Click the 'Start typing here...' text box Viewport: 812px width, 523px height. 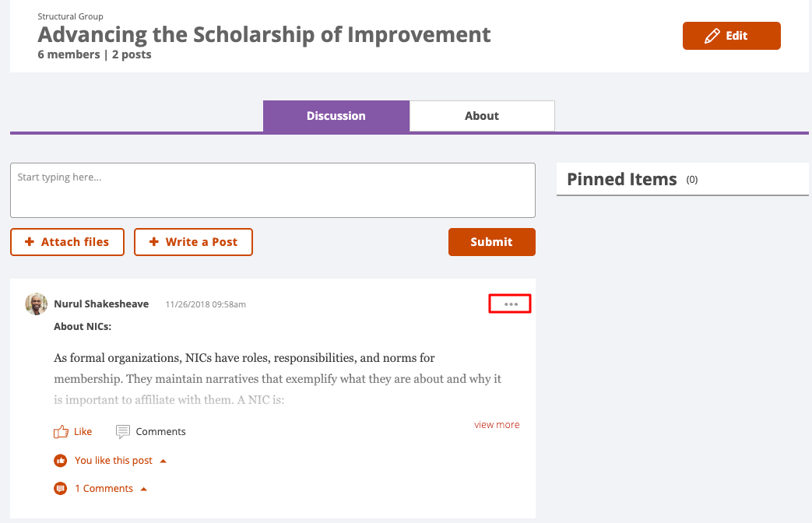tap(273, 190)
